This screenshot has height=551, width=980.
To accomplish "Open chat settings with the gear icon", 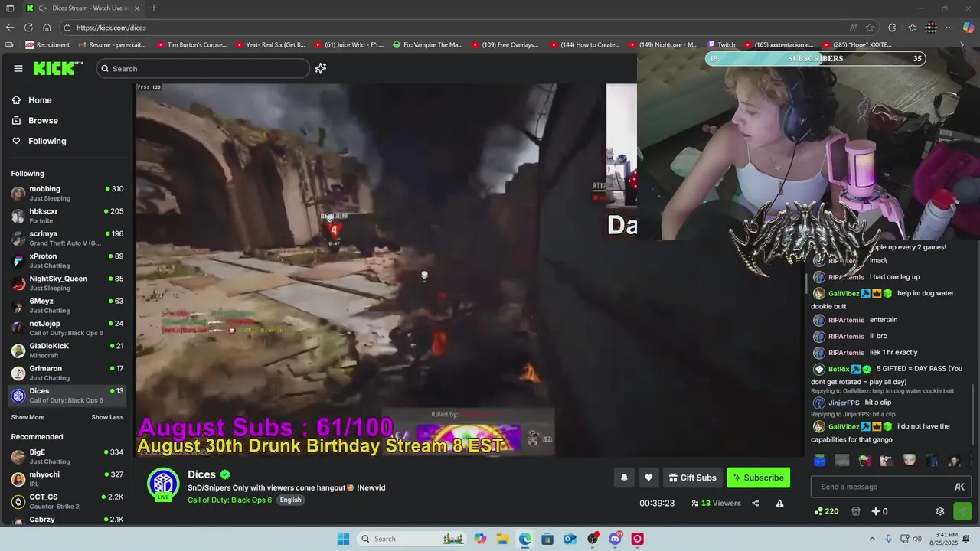I will pyautogui.click(x=940, y=511).
